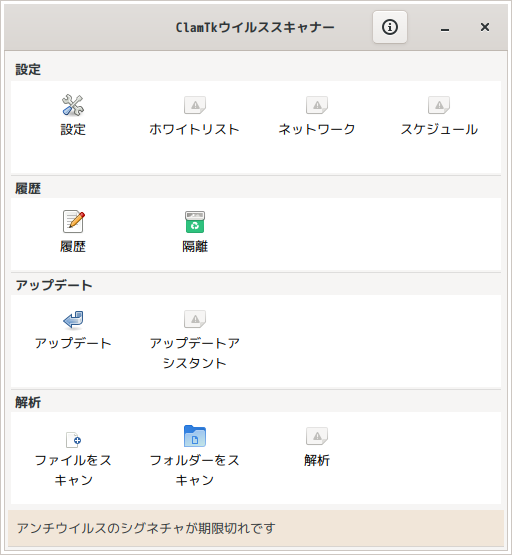Launch the アップデート blue arrow icon

tap(73, 320)
